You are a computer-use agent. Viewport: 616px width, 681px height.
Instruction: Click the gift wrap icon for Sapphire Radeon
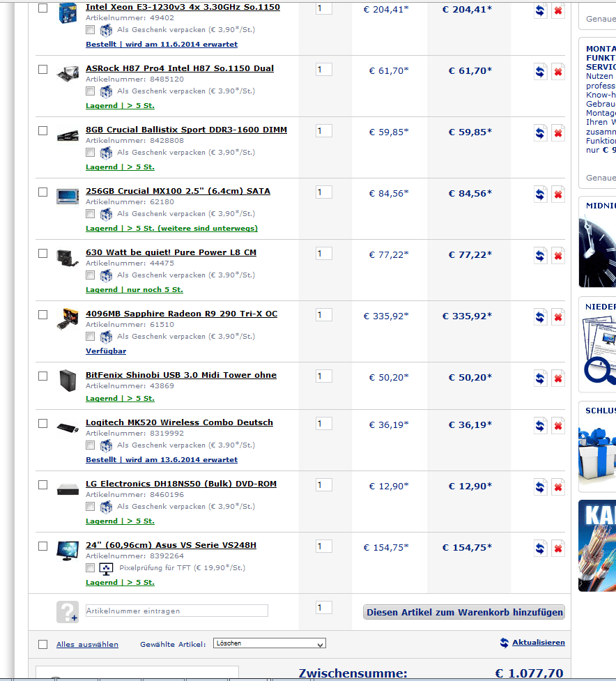point(106,337)
